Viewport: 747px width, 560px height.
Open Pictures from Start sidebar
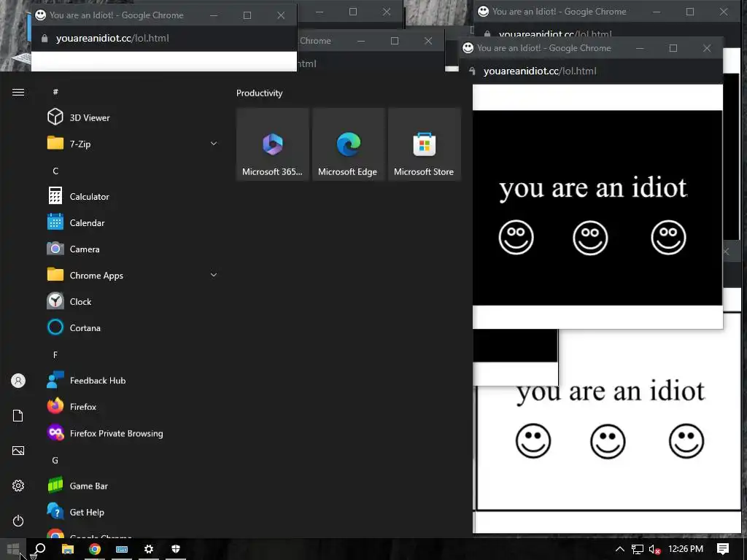coord(18,451)
